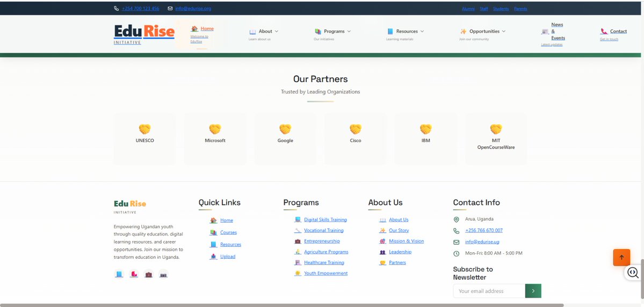Click the house icon in Quick Links
The width and height of the screenshot is (644, 307).
[213, 221]
